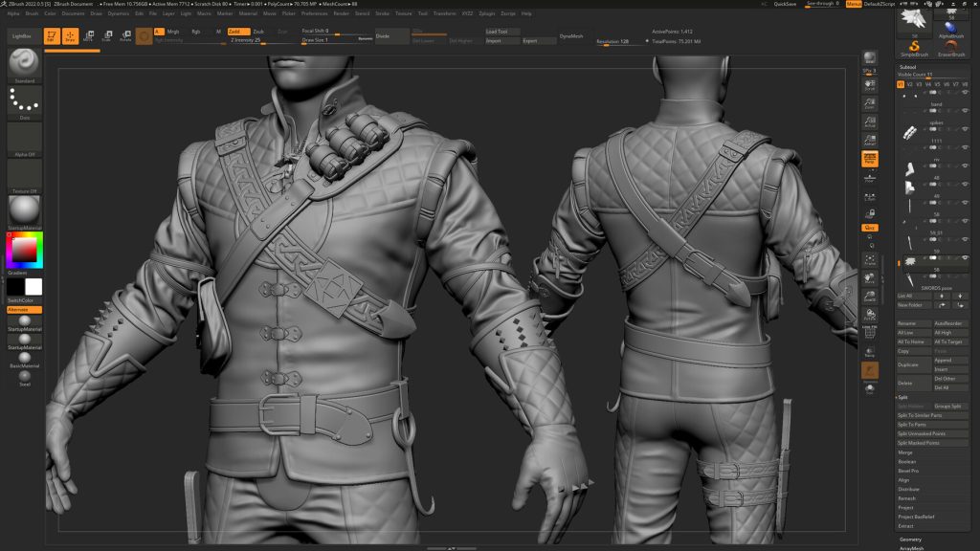Expand the Split section header

pyautogui.click(x=903, y=397)
